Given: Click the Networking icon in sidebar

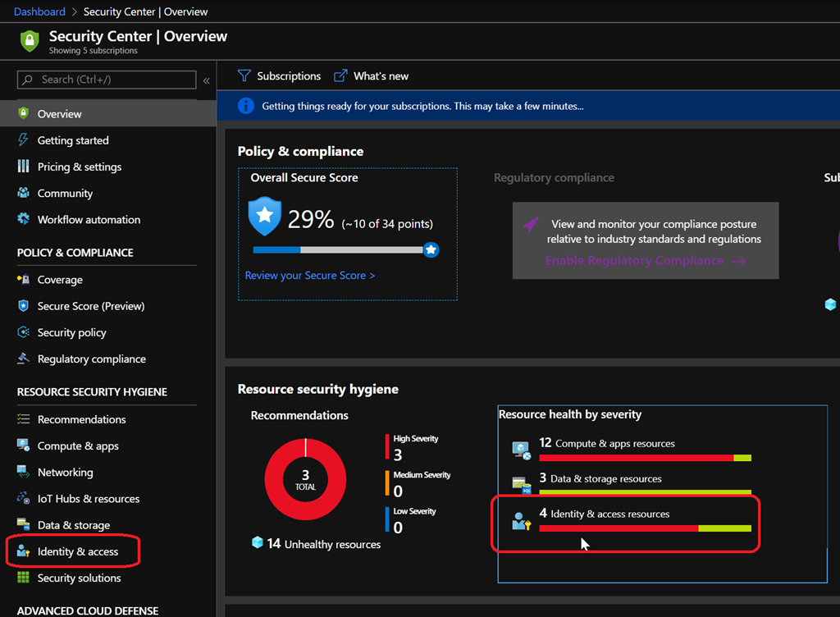Looking at the screenshot, I should click(x=23, y=472).
